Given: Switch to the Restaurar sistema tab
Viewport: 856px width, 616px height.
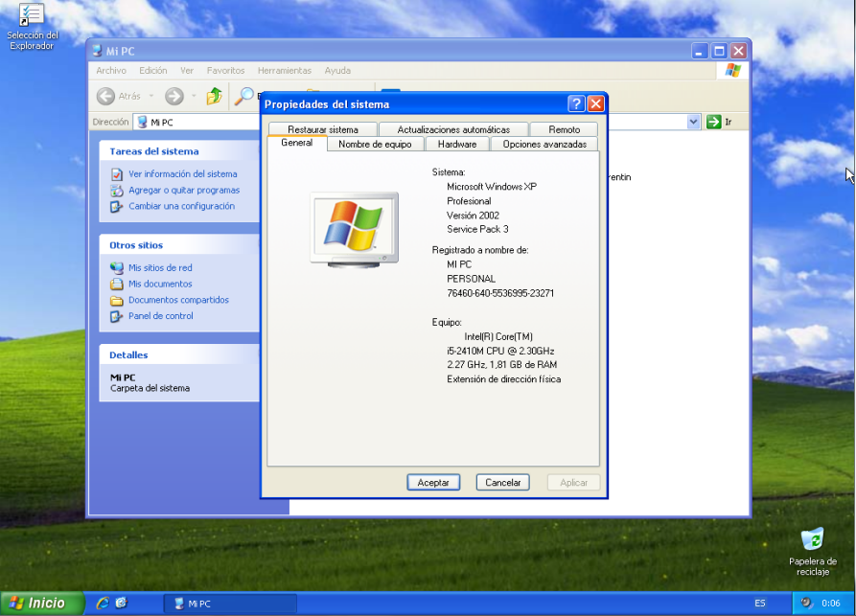Looking at the screenshot, I should click(323, 129).
